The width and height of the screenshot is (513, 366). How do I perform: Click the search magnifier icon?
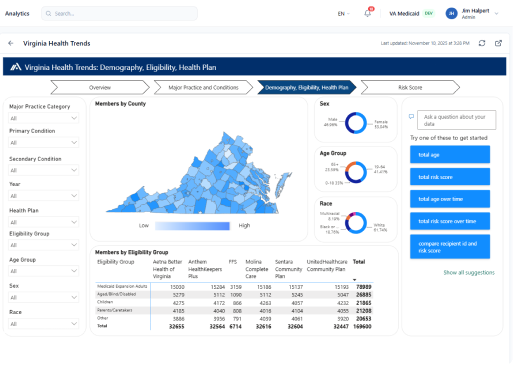coord(48,14)
